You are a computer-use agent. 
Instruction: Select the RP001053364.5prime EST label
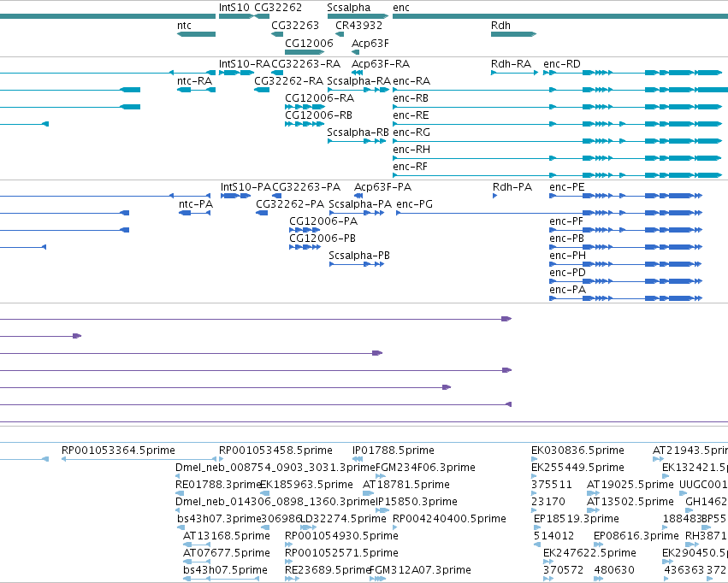(x=118, y=450)
